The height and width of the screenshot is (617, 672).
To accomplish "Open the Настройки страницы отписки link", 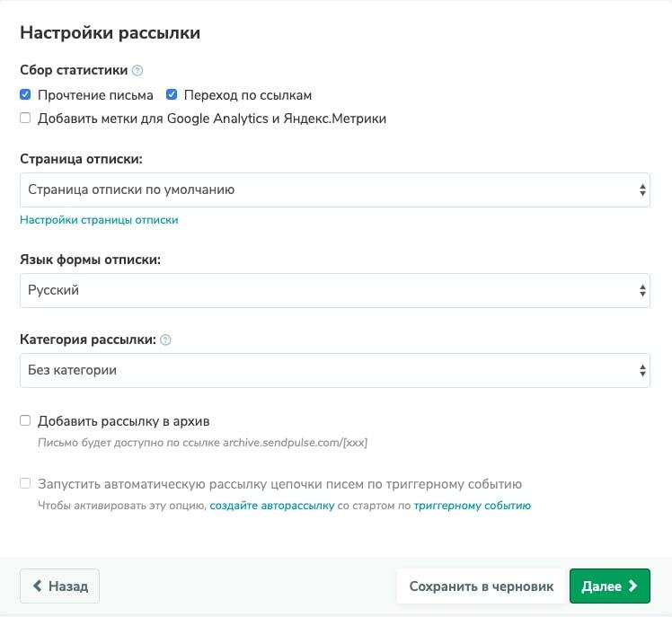I will [x=99, y=220].
